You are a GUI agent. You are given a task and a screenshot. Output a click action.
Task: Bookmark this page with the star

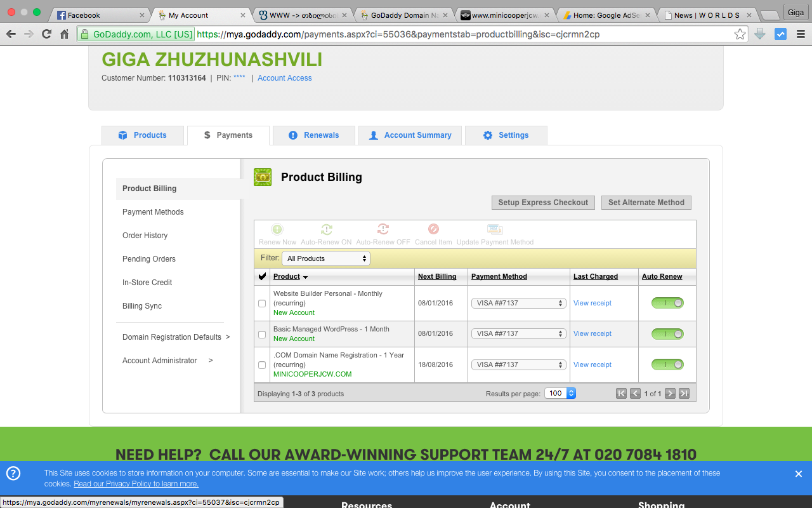tap(740, 34)
